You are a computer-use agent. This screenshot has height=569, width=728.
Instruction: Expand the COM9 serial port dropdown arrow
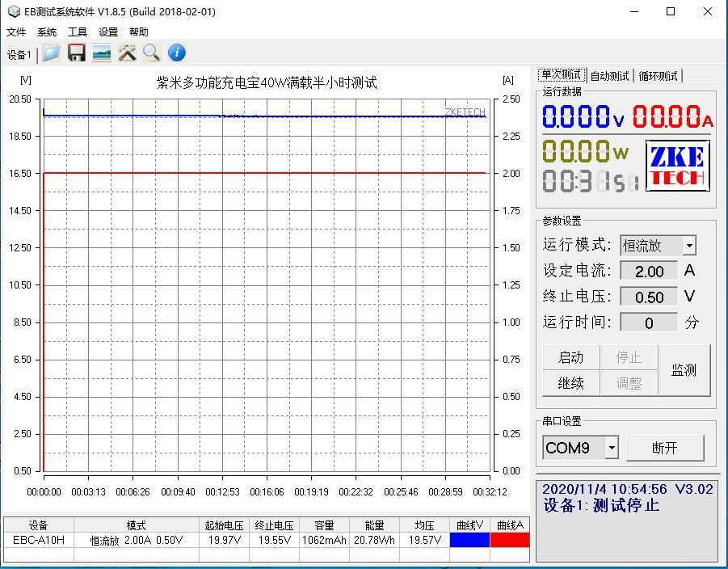[612, 448]
